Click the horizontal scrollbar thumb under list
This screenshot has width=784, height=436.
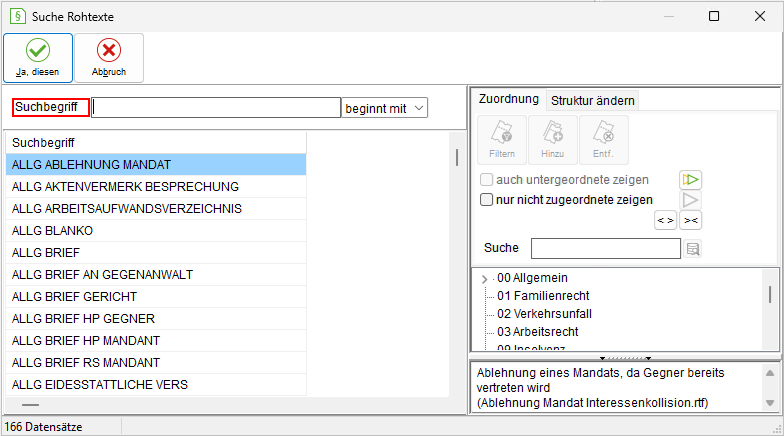[30, 404]
